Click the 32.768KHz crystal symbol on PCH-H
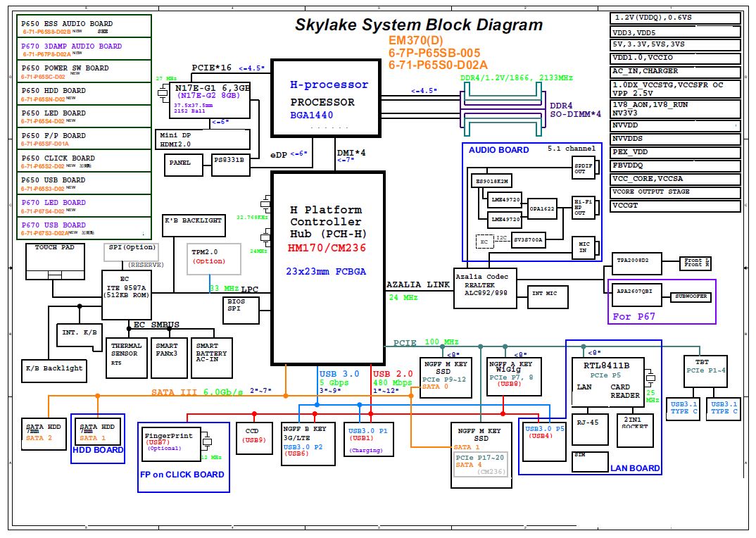756x538 pixels. (x=266, y=203)
